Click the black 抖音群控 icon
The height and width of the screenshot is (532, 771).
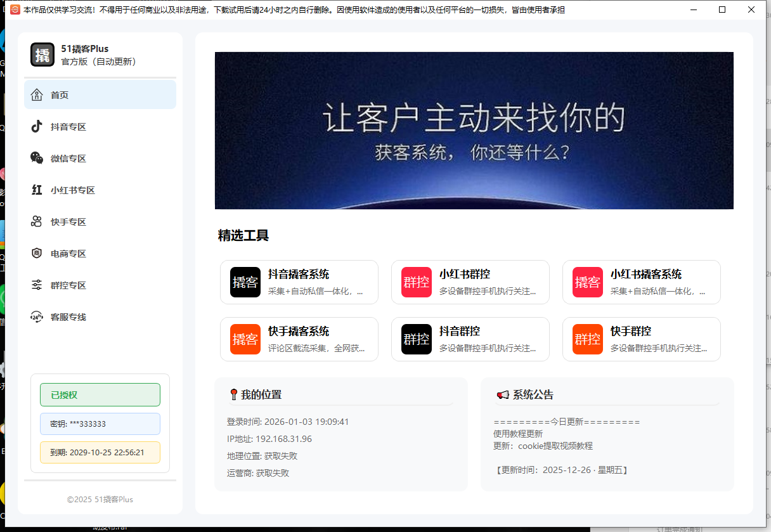pos(417,339)
